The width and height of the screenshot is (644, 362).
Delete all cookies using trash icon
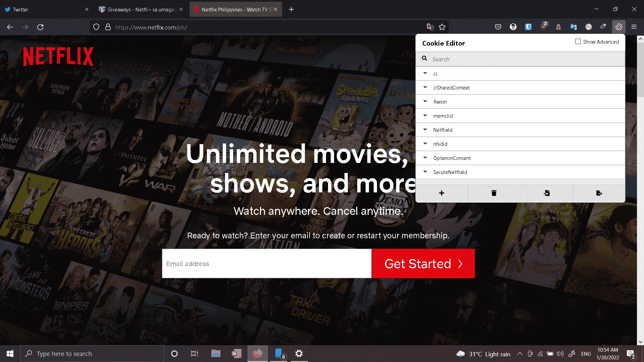494,193
